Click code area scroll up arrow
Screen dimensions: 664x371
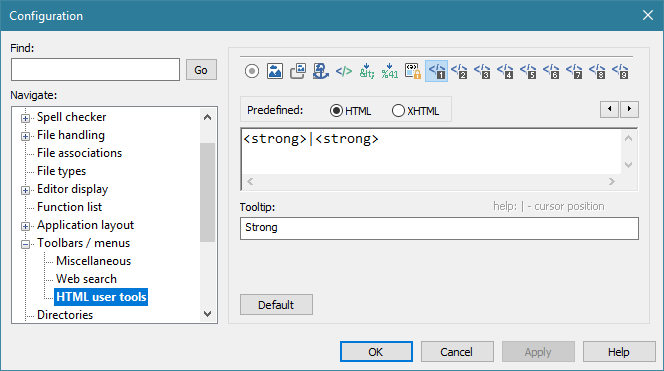click(x=628, y=138)
